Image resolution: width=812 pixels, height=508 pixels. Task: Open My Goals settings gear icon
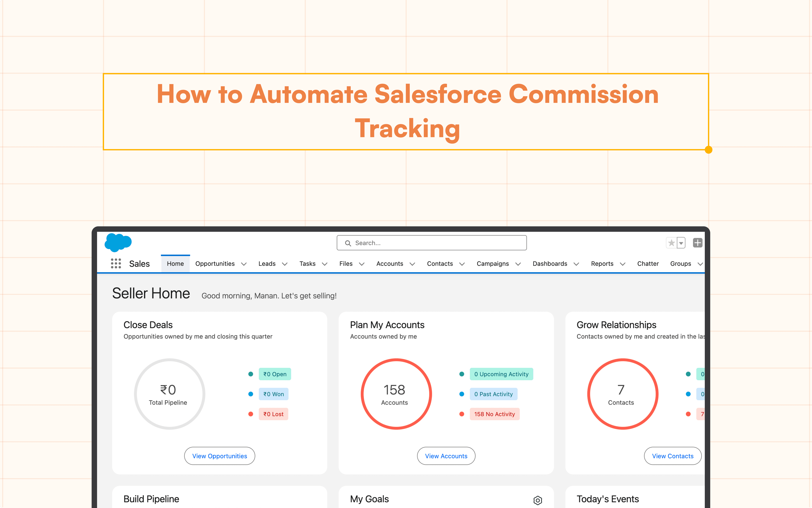coord(537,500)
